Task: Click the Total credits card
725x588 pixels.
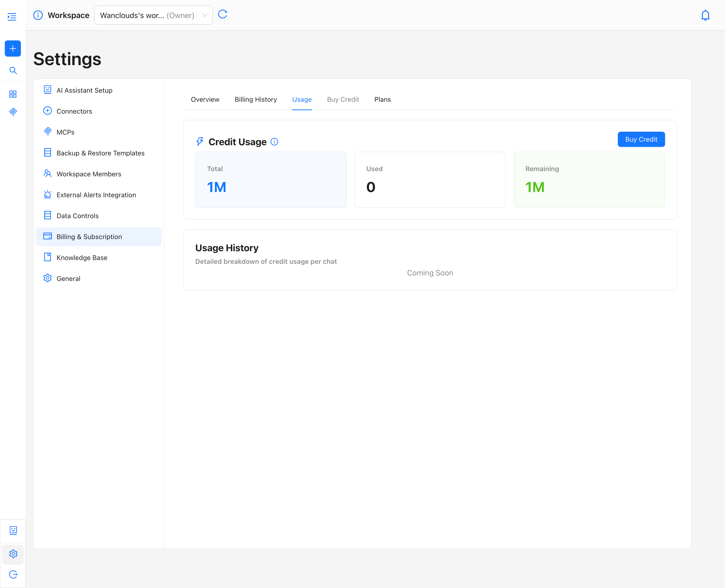Action: click(271, 179)
